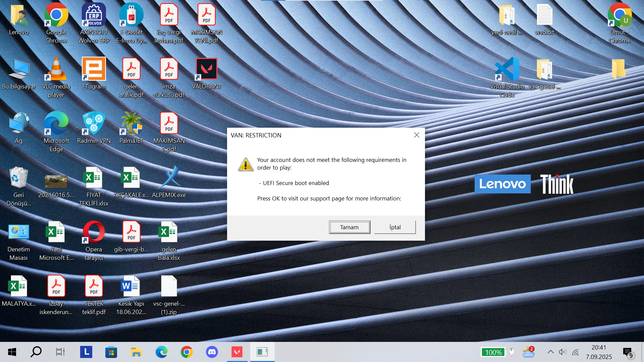Close the VAN: RESTRICTION dialog
This screenshot has width=644, height=362.
(x=417, y=135)
